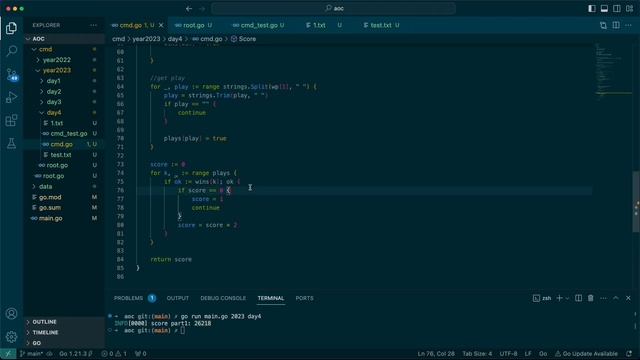This screenshot has width=640, height=360.
Task: Open main.go in the file tree
Action: [x=64, y=218]
